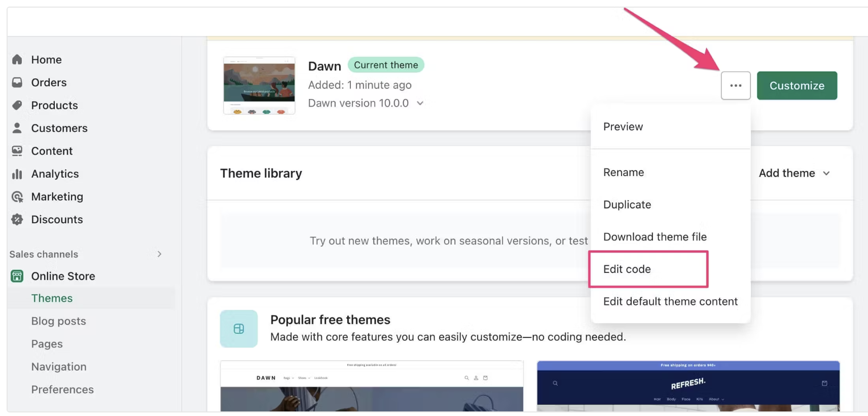Open Discounts in the sidebar
Image resolution: width=868 pixels, height=416 pixels.
pyautogui.click(x=57, y=219)
